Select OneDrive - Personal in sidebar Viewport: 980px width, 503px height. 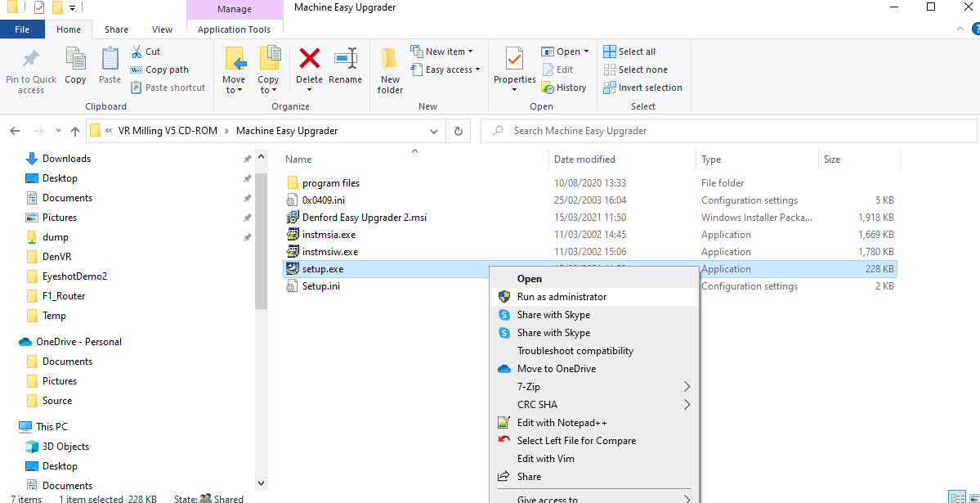(x=78, y=342)
